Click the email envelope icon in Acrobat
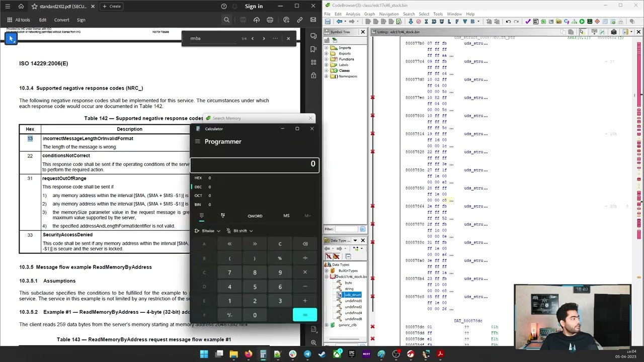 tap(313, 20)
